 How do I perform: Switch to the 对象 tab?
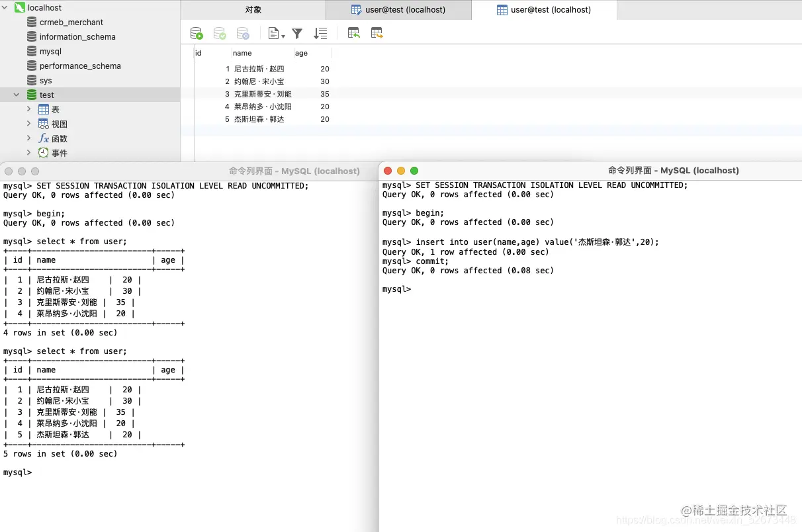(x=253, y=10)
